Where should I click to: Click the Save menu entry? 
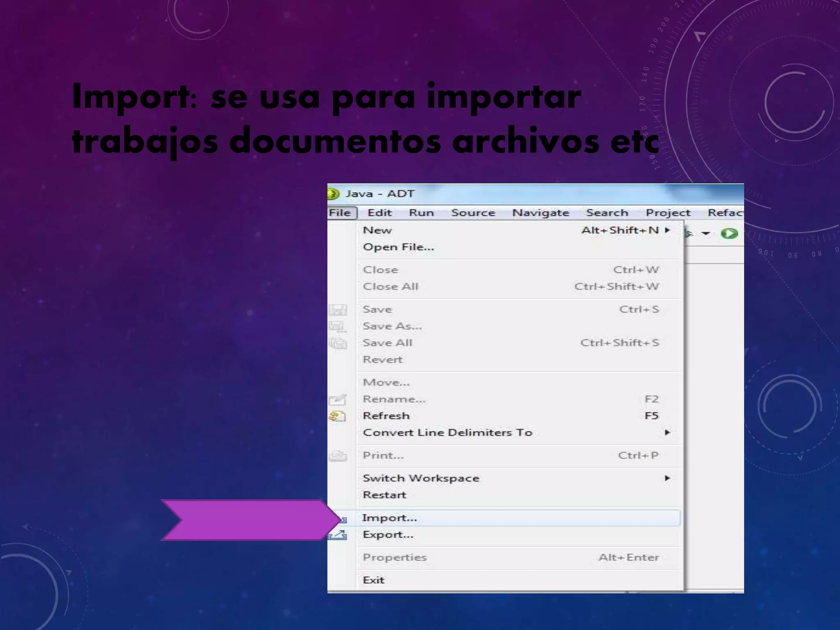519,310
